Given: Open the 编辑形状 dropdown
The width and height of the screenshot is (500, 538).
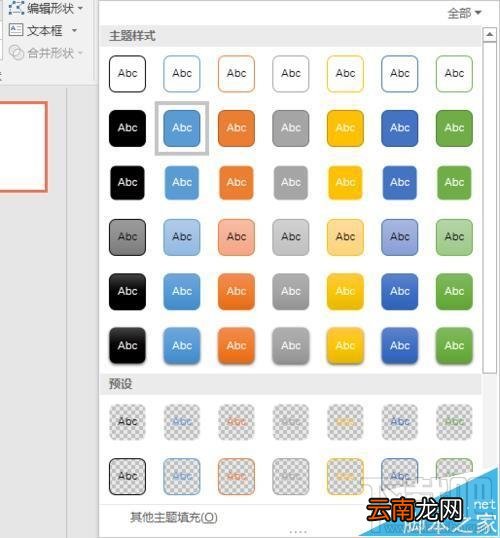Looking at the screenshot, I should click(x=80, y=8).
